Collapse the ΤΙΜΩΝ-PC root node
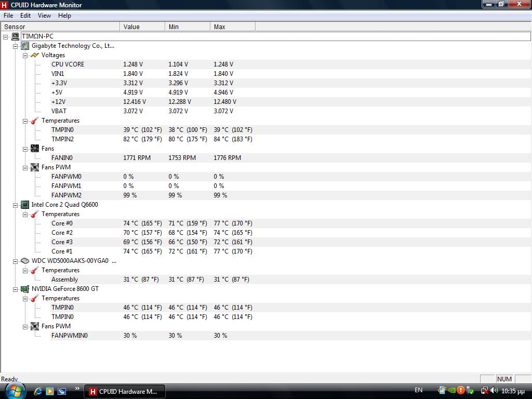This screenshot has height=399, width=532. point(6,37)
